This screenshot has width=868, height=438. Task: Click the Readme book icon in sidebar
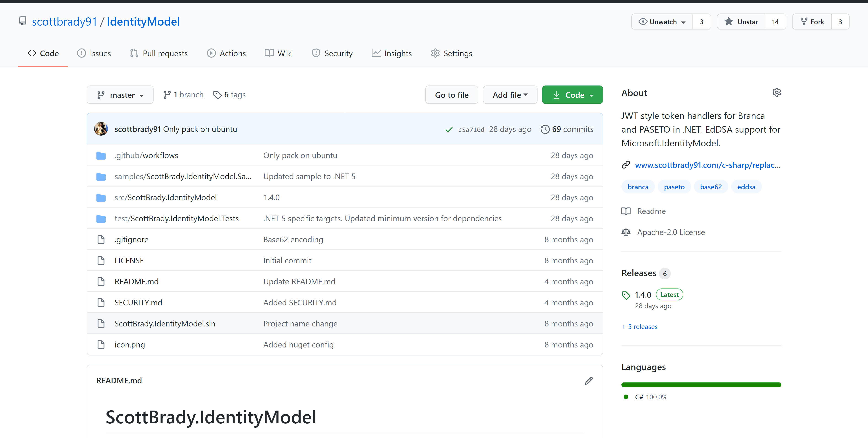coord(626,211)
